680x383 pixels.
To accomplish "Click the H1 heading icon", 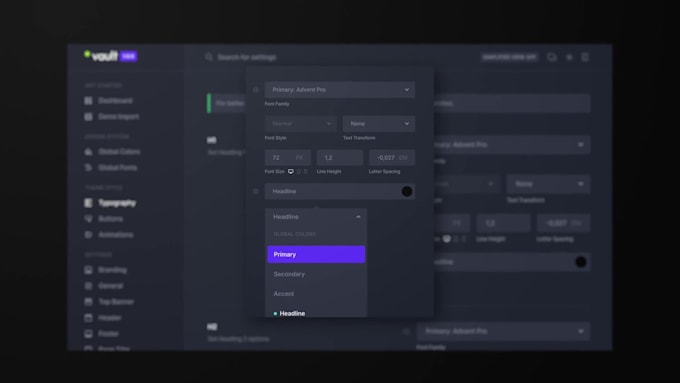I will click(x=212, y=140).
